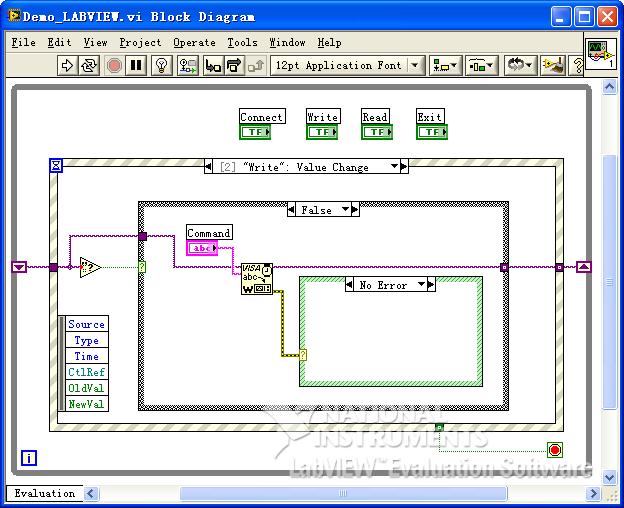Click the while loop stop condition terminal

[x=555, y=450]
